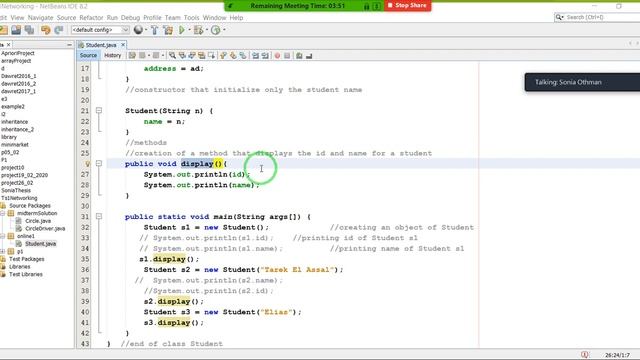The width and height of the screenshot is (640, 360).
Task: Collapse the midtermSolution package node
Action: [2, 213]
